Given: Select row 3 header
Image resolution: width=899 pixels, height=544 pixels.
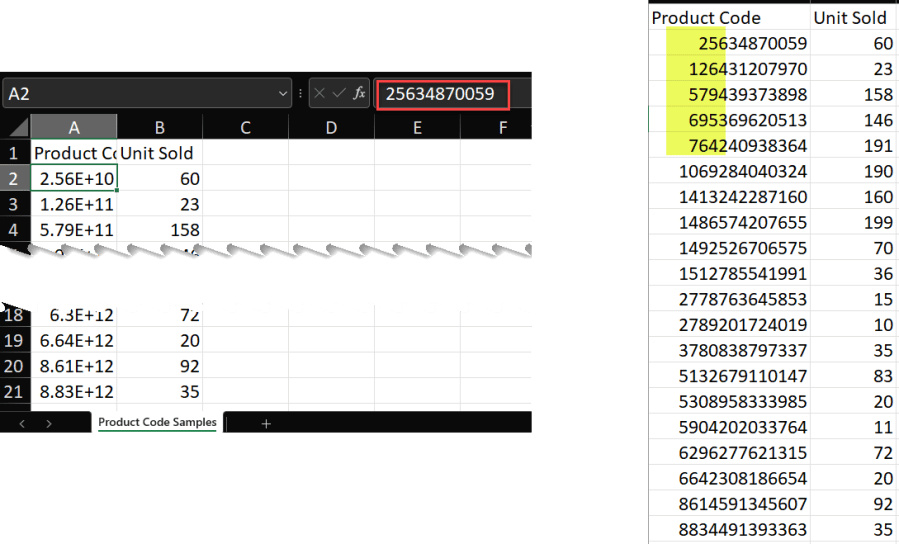Looking at the screenshot, I should point(14,204).
